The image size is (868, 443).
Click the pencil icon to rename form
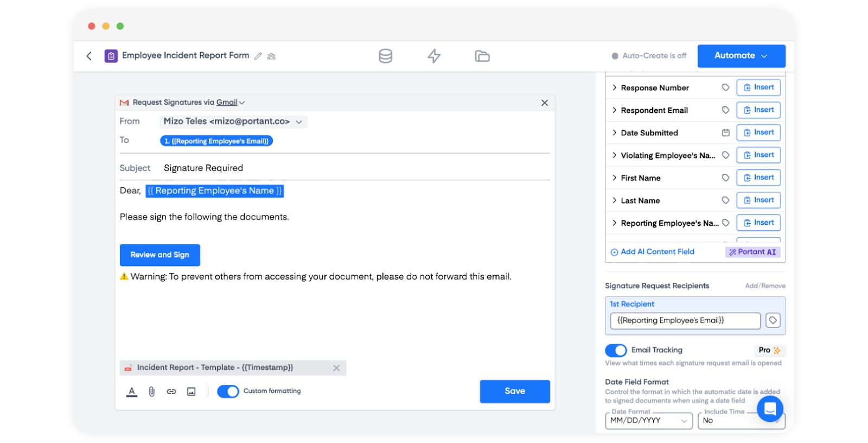258,56
